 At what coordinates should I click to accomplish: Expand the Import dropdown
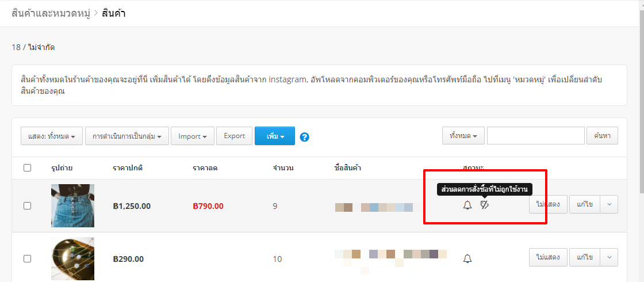point(192,136)
